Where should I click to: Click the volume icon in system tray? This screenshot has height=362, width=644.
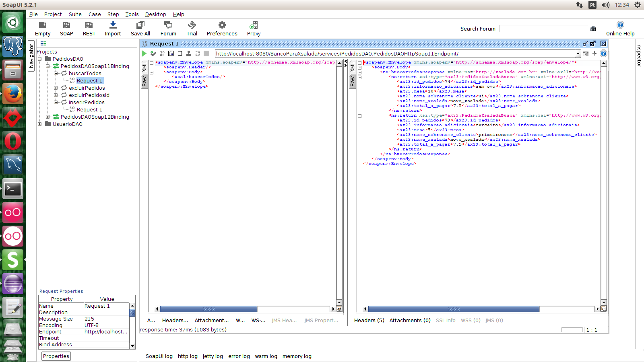tap(605, 5)
